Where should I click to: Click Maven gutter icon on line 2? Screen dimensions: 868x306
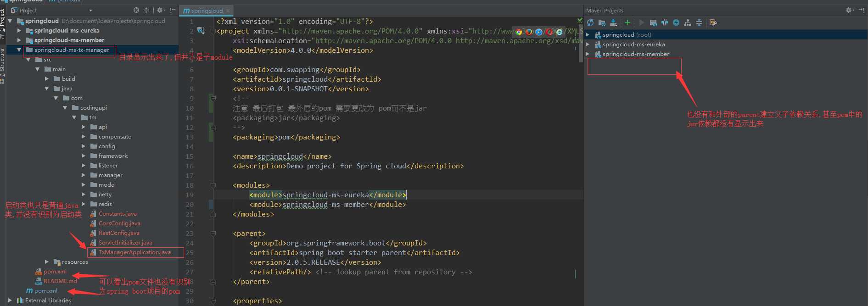[201, 31]
